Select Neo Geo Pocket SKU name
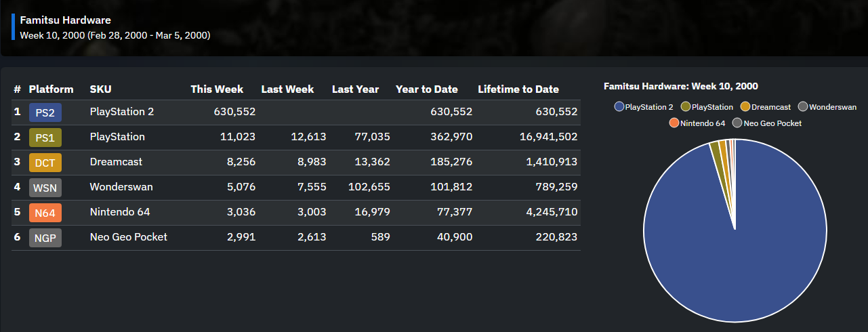The width and height of the screenshot is (868, 332). pos(129,237)
